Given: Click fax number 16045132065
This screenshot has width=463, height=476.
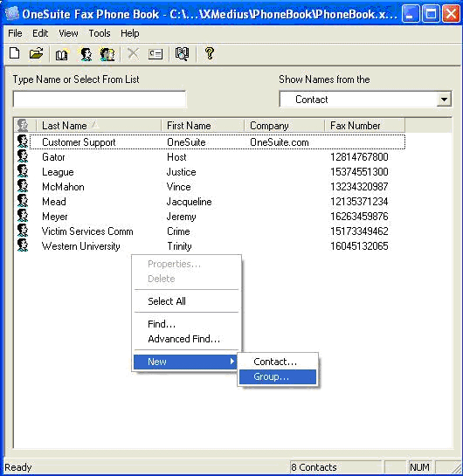Looking at the screenshot, I should click(x=359, y=246).
